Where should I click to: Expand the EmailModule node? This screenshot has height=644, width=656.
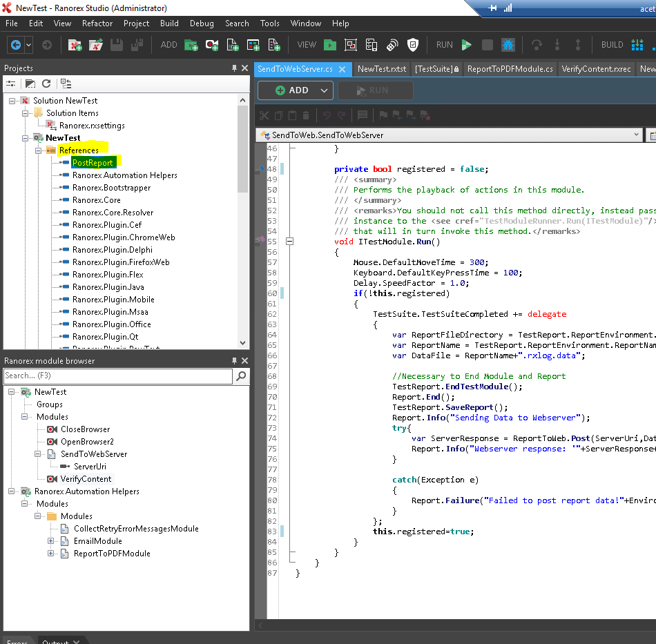pyautogui.click(x=52, y=541)
